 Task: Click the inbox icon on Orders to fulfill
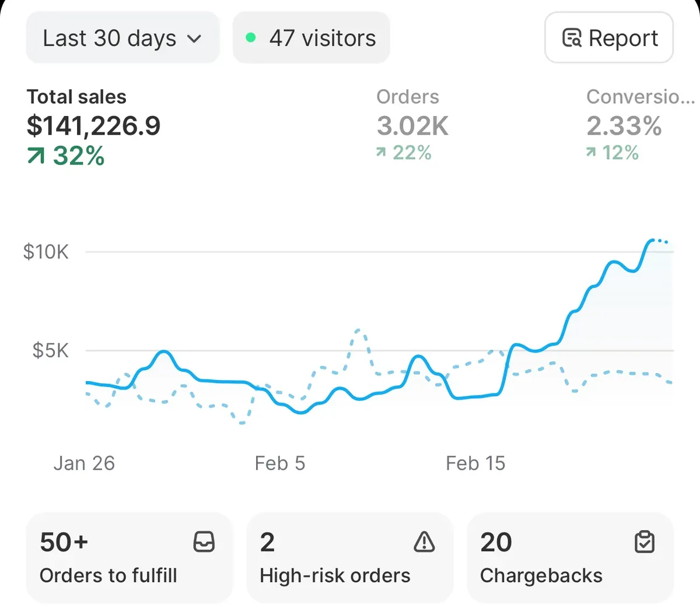coord(204,541)
